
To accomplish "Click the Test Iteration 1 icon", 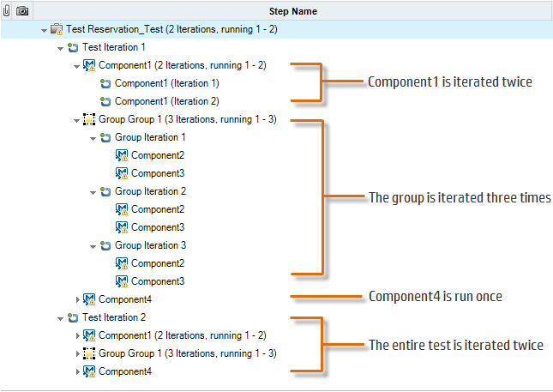I will 73,48.
